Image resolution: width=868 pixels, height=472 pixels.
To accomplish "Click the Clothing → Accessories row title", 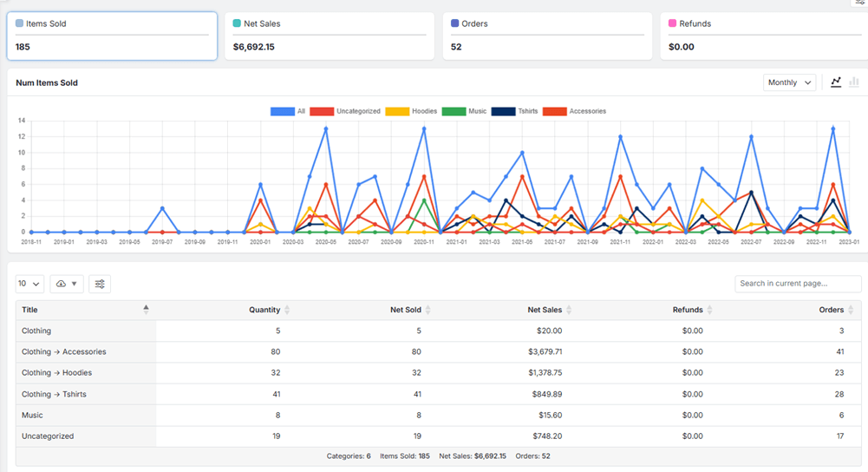I will click(x=63, y=352).
